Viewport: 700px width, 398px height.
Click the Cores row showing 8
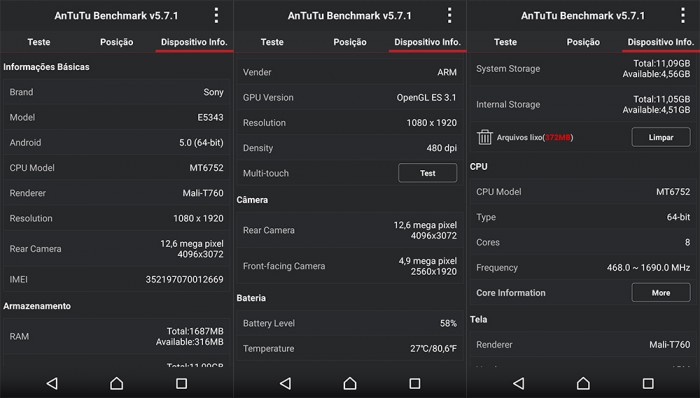point(583,242)
